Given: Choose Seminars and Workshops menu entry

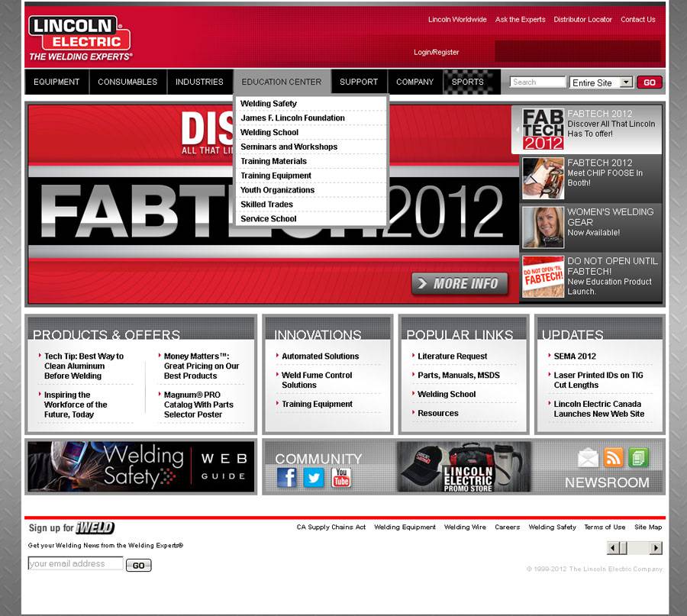Looking at the screenshot, I should coord(289,147).
